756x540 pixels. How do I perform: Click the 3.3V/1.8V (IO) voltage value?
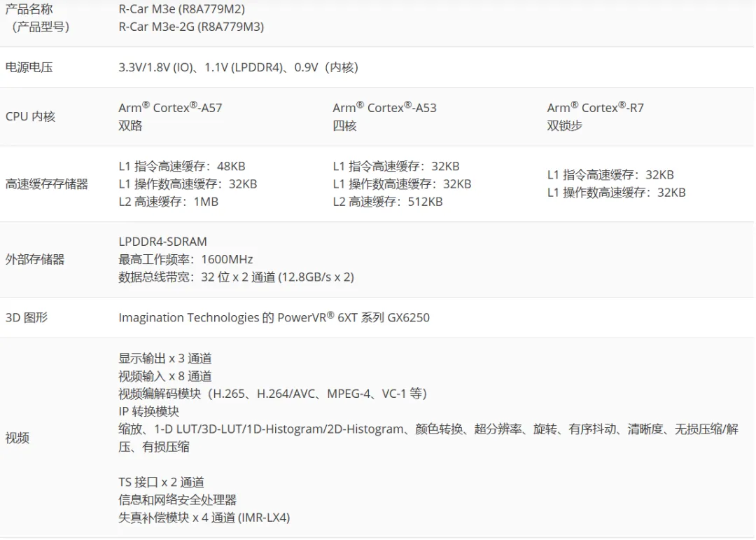(x=158, y=67)
